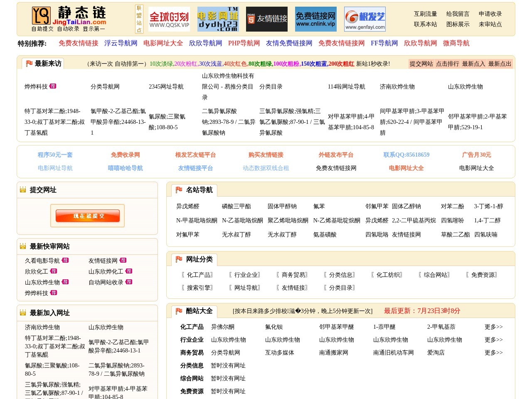Click the crown icon beside 最新快审网站
This screenshot has height=399, width=532.
click(23, 246)
